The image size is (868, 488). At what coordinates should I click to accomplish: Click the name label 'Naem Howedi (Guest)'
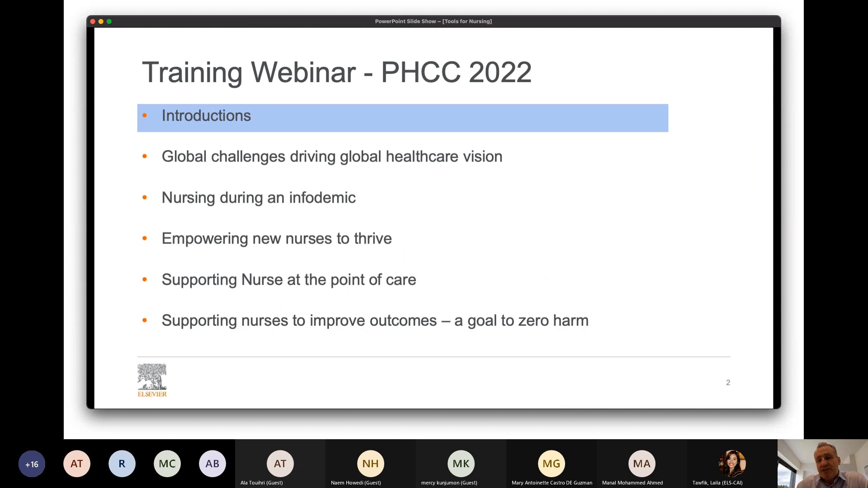pyautogui.click(x=356, y=483)
